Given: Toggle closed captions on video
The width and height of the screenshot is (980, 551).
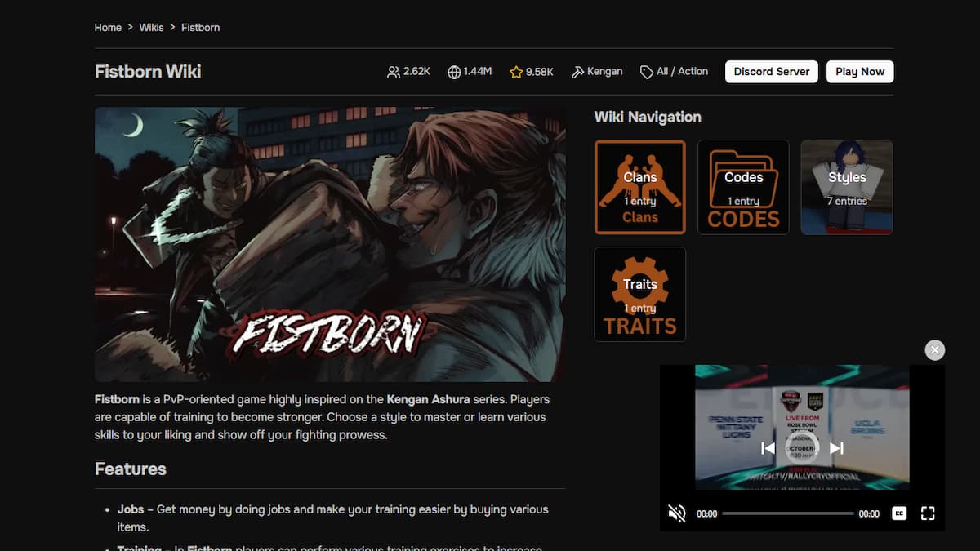Looking at the screenshot, I should 899,513.
